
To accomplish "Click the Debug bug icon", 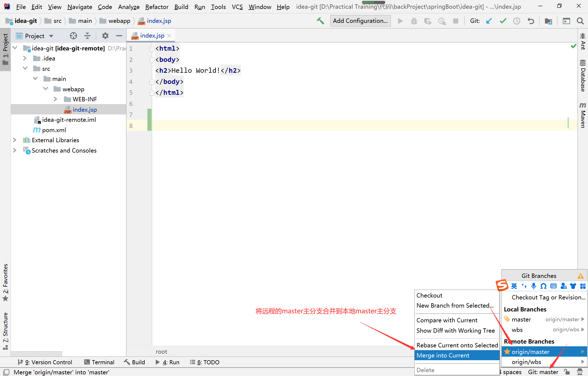I will tap(414, 21).
